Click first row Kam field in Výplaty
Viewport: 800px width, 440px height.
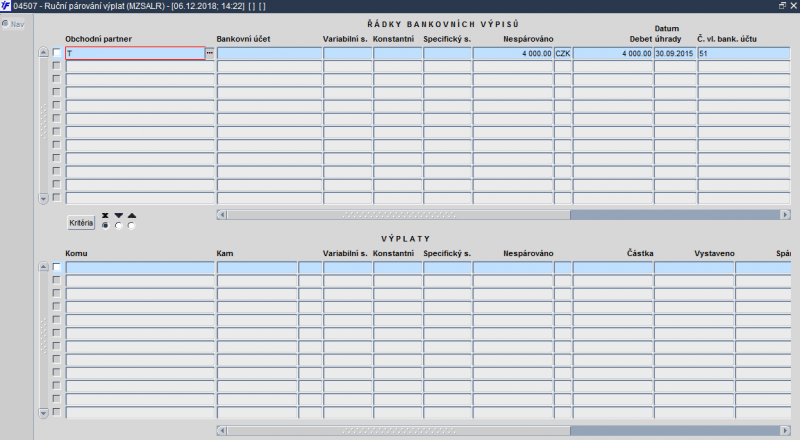click(x=257, y=267)
